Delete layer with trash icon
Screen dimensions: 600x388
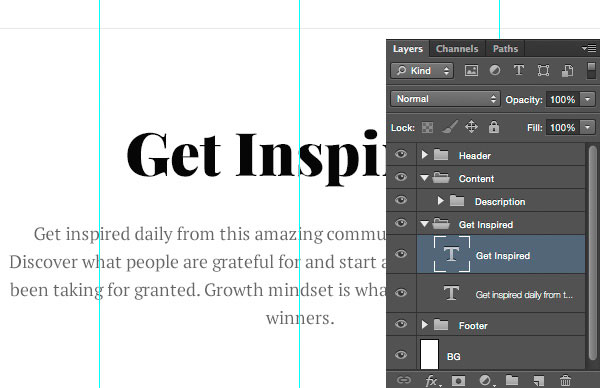point(565,380)
